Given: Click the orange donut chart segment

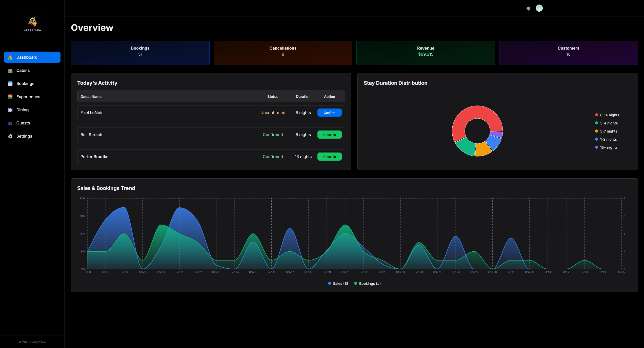Looking at the screenshot, I should [x=483, y=150].
